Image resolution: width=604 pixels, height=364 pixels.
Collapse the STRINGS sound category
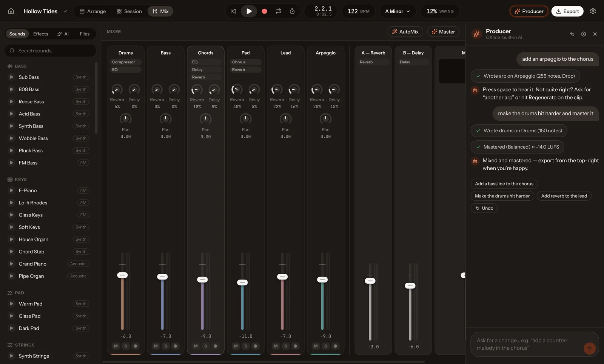(21, 345)
